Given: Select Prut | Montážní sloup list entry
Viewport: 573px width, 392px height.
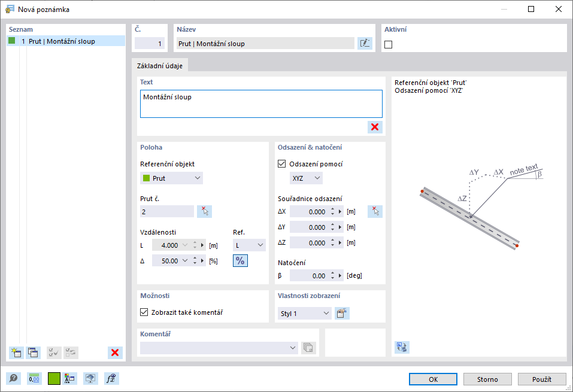Looking at the screenshot, I should 62,41.
